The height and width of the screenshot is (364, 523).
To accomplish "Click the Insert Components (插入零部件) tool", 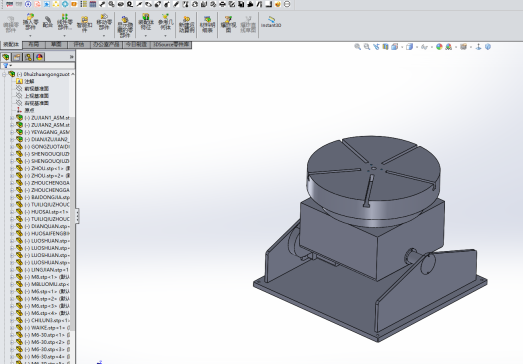I will click(30, 22).
